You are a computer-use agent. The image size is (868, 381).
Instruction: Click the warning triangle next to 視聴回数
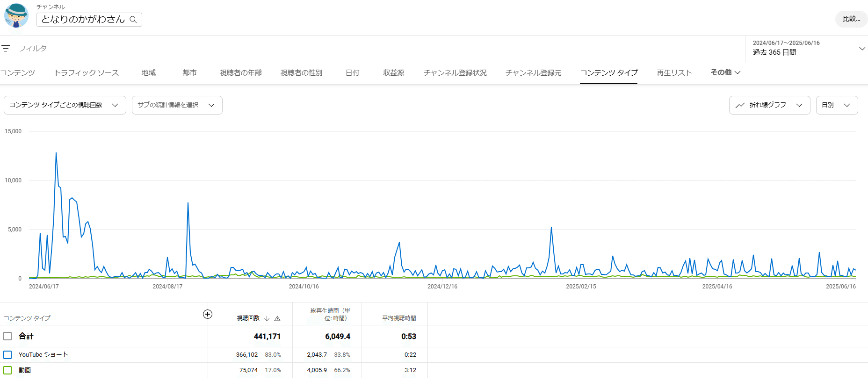click(277, 318)
